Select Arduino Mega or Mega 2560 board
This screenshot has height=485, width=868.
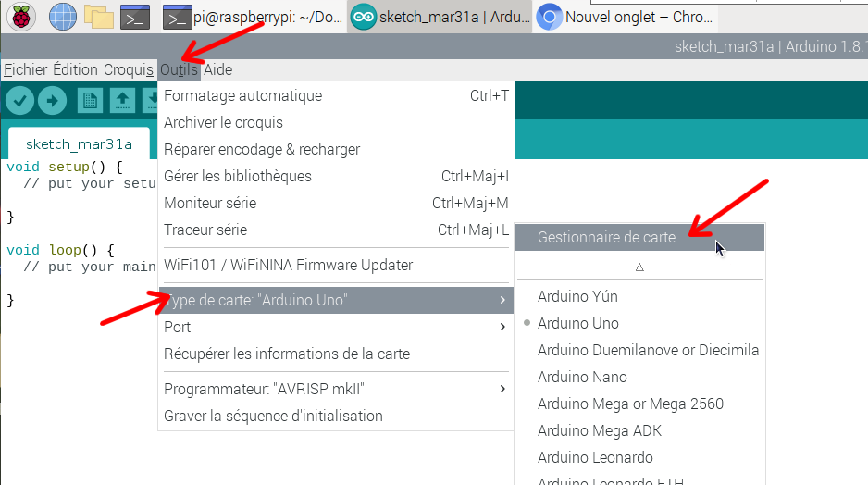[640, 404]
